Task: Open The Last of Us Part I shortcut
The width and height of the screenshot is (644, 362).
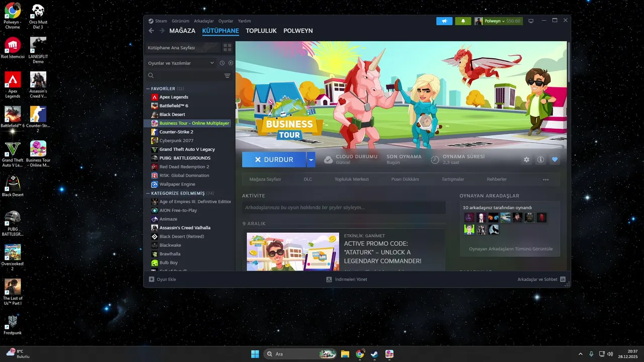Action: click(x=13, y=292)
